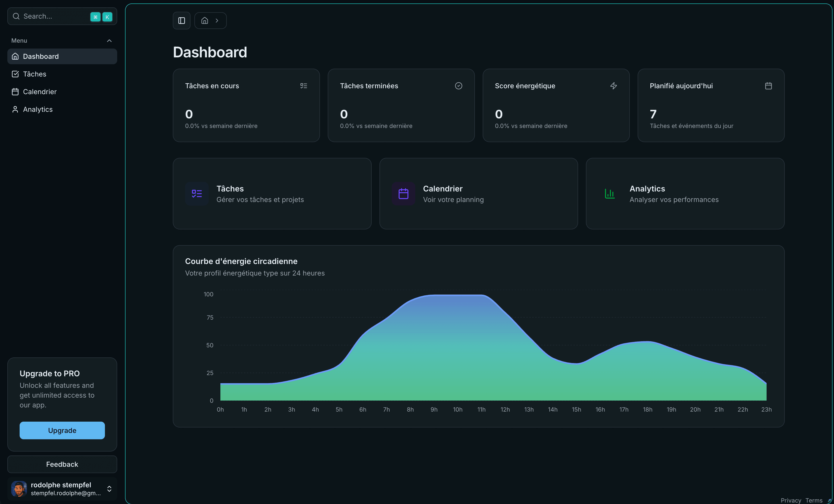This screenshot has height=504, width=834.
Task: Open Analytics from the sidebar menu
Action: click(38, 109)
